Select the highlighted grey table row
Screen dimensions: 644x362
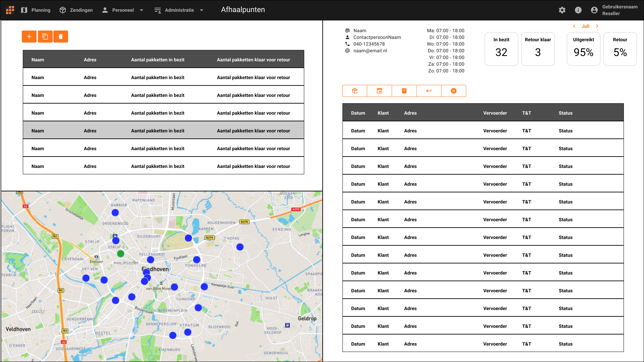163,131
